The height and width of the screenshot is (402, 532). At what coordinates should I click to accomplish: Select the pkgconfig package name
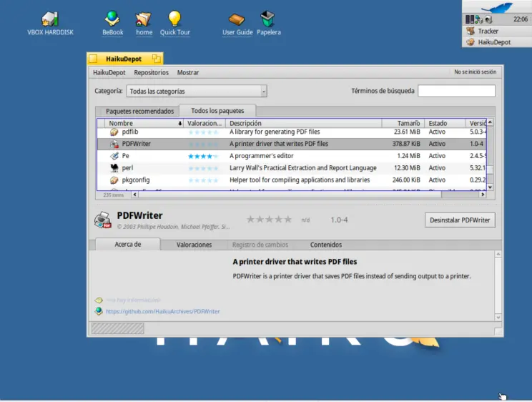(136, 180)
